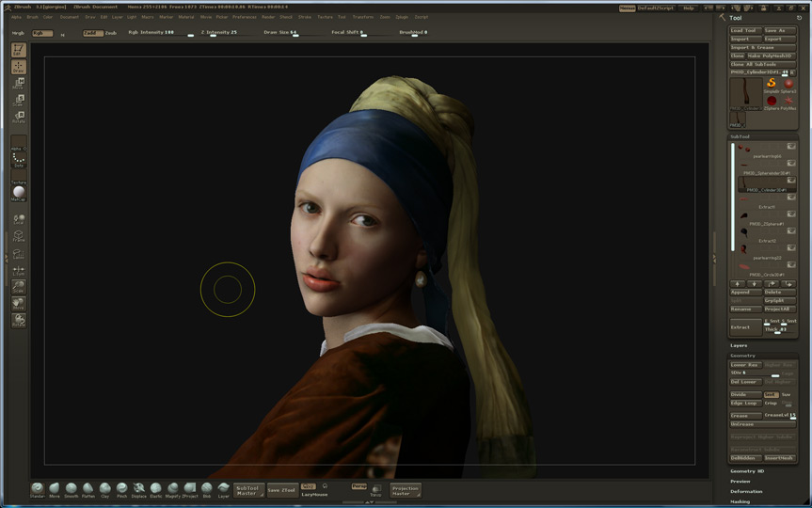Toggle the Mrgb paint mode
812x508 pixels.
[x=18, y=33]
